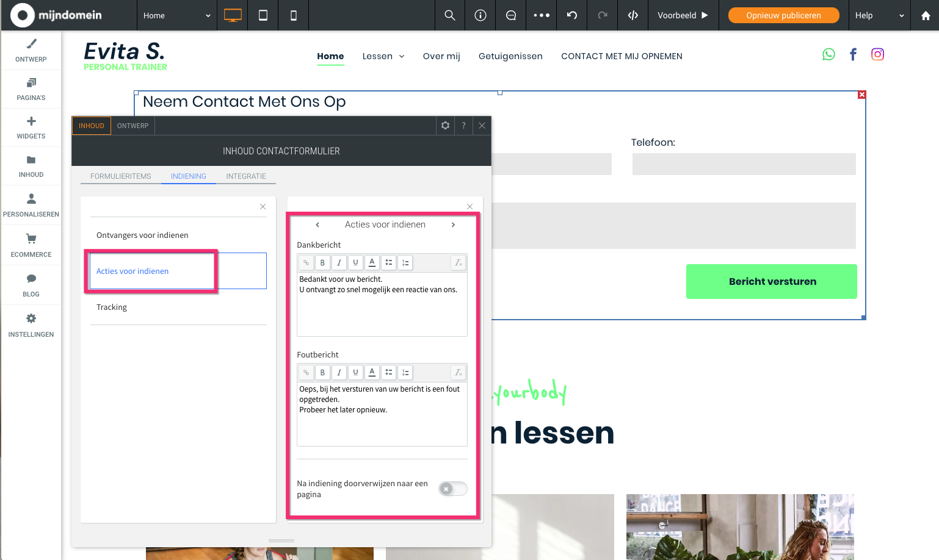Open the developer code editor icon
939x560 pixels.
pyautogui.click(x=633, y=15)
